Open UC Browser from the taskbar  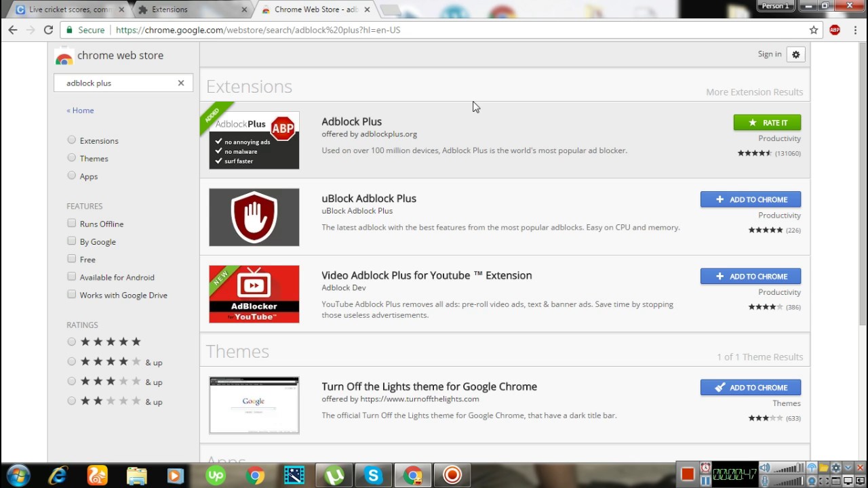point(98,476)
